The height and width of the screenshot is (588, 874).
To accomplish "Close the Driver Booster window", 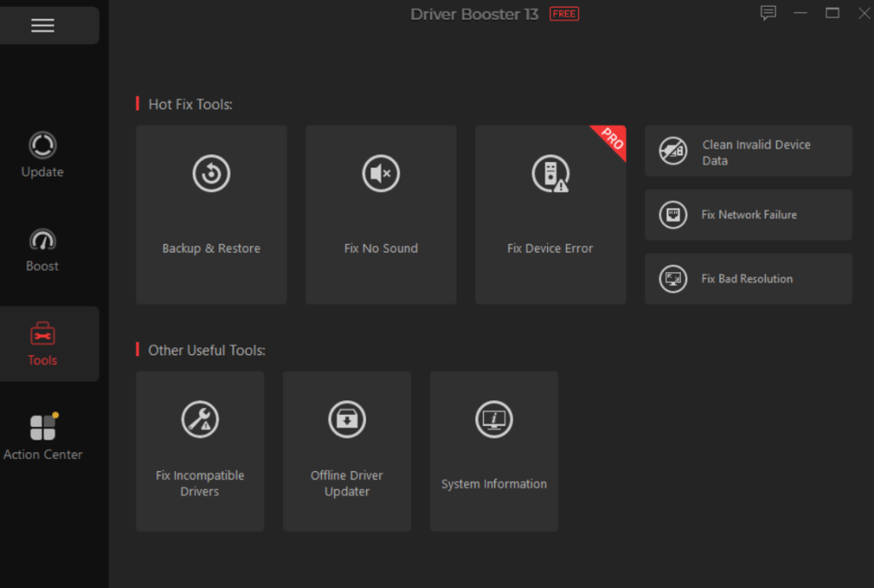I will 865,13.
